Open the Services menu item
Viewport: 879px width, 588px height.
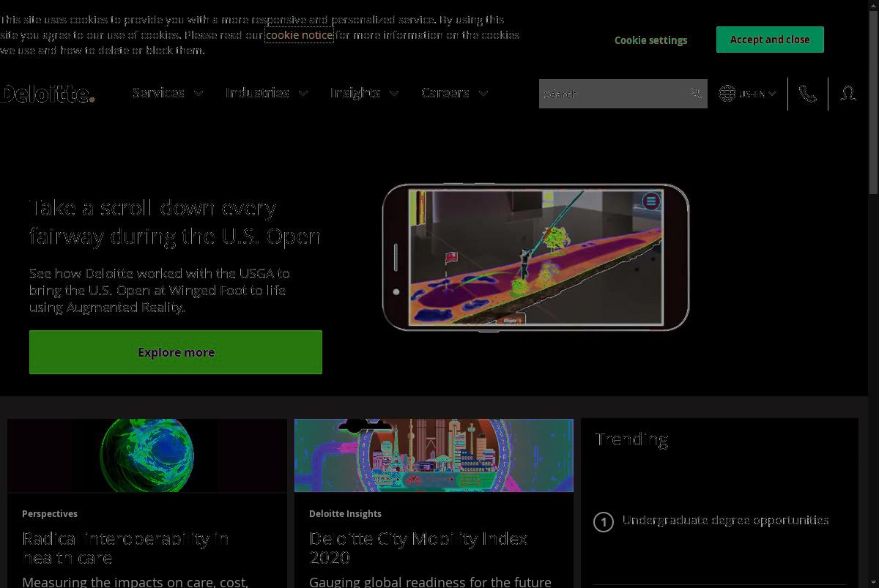(x=158, y=93)
